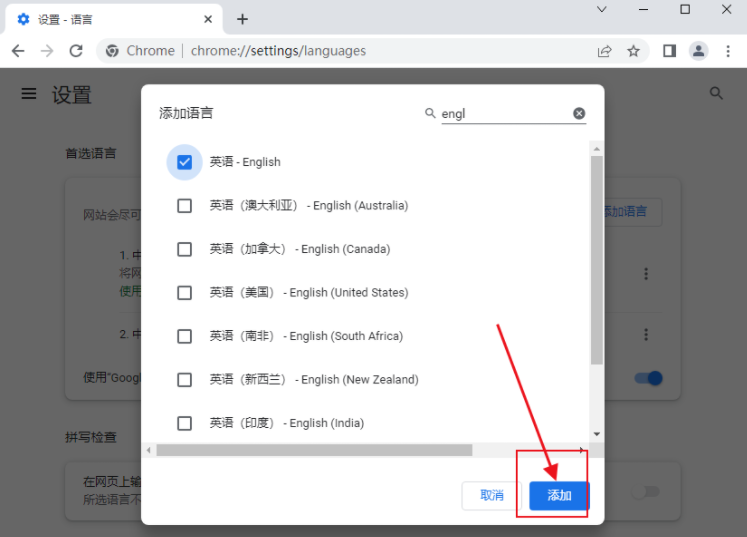Check English (Australia)

pos(184,206)
